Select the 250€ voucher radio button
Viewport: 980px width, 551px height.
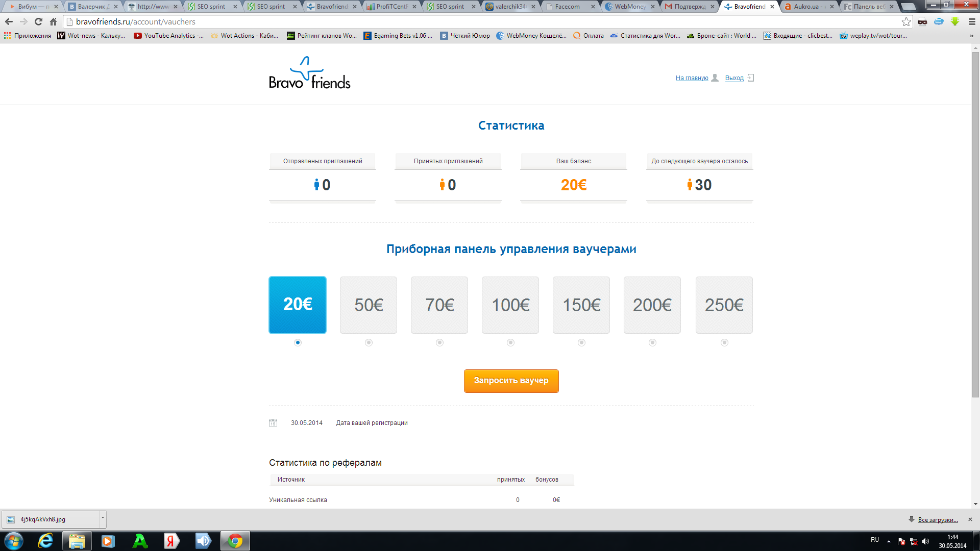pos(724,343)
